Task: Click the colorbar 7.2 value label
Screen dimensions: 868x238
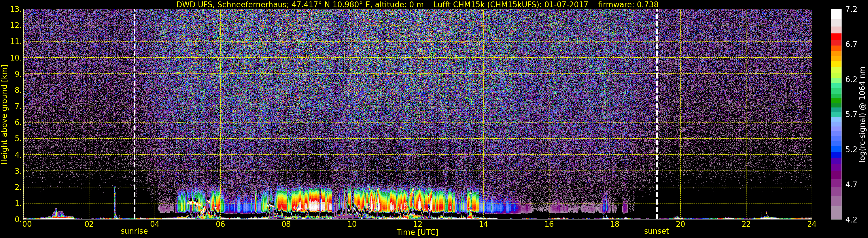Action: point(851,9)
